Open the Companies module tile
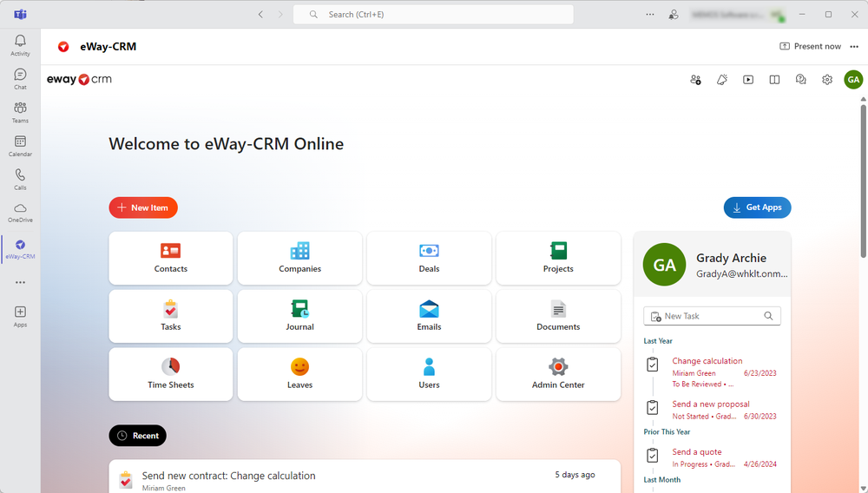Viewport: 868px width, 493px height. tap(299, 258)
